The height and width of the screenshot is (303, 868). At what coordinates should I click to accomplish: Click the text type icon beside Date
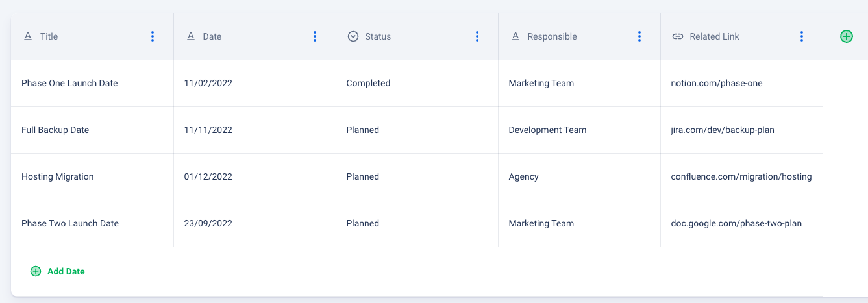click(x=191, y=36)
